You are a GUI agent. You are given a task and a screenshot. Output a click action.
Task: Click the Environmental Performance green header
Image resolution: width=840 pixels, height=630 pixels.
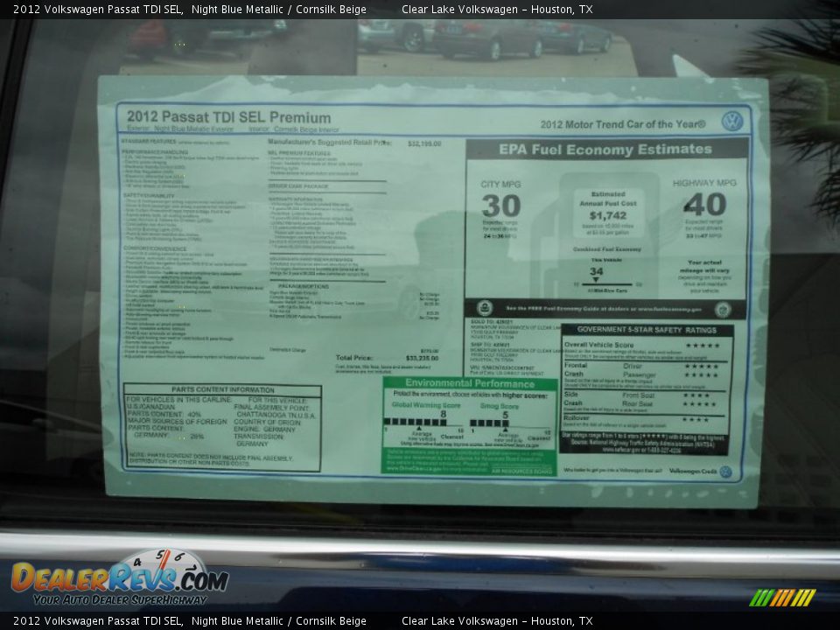[x=470, y=383]
